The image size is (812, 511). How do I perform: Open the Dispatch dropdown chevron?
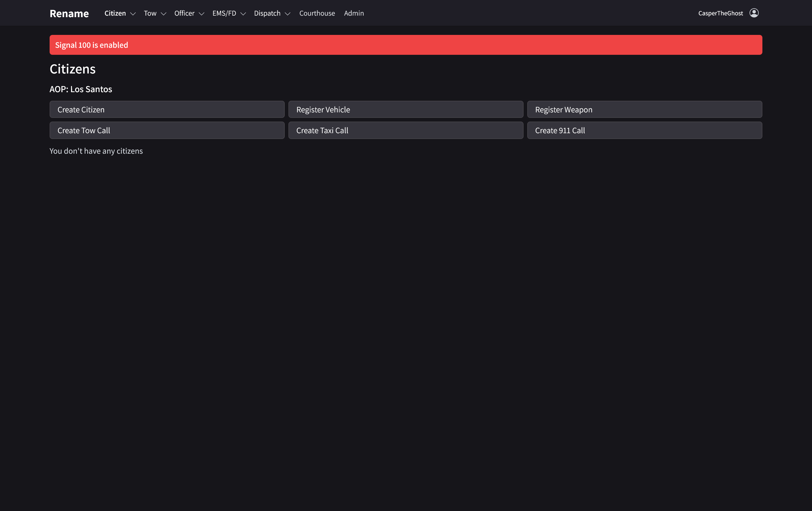click(x=288, y=13)
